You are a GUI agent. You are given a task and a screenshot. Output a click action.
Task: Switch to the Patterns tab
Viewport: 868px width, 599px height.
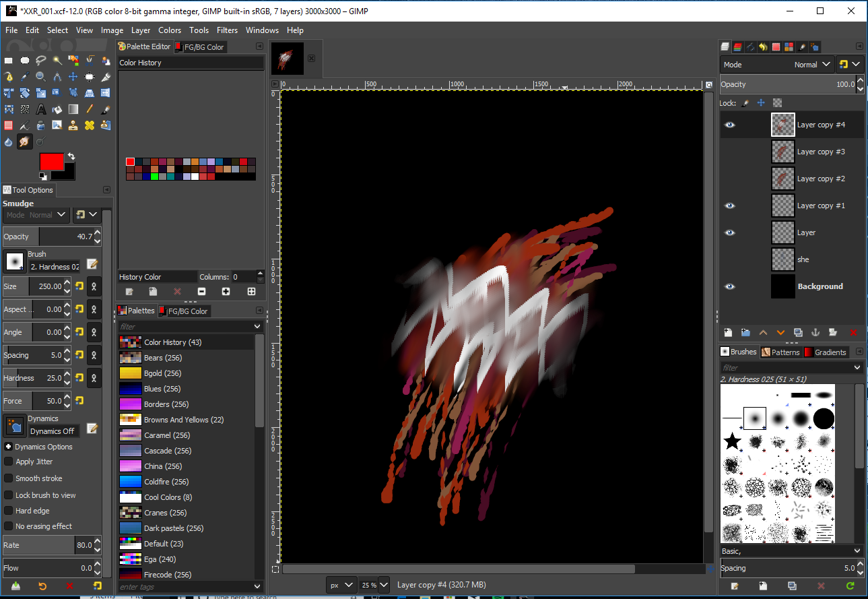point(780,352)
